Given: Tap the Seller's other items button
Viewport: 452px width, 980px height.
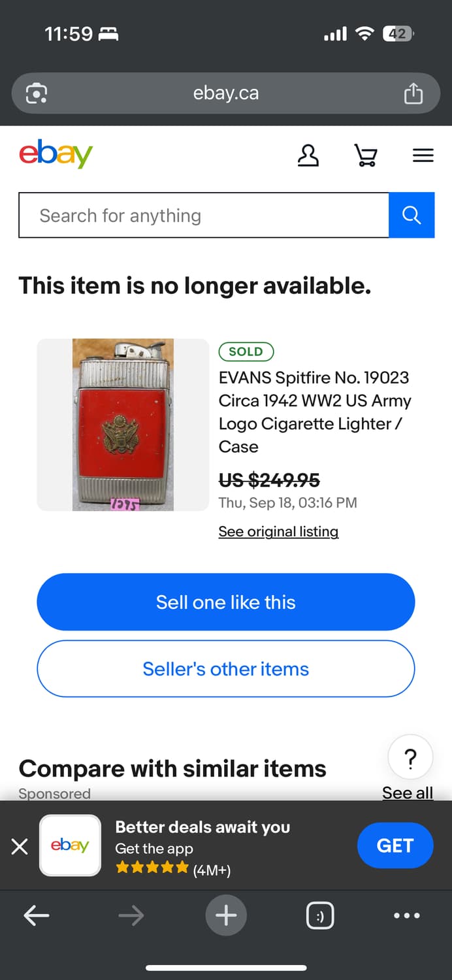Looking at the screenshot, I should pos(226,668).
